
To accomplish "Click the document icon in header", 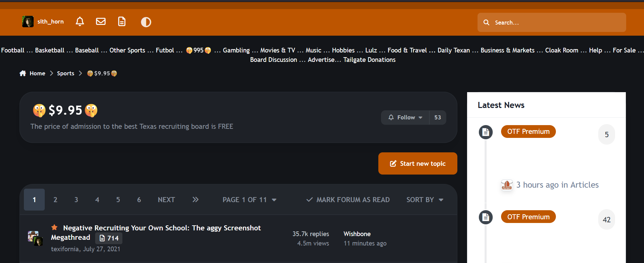I will [122, 22].
